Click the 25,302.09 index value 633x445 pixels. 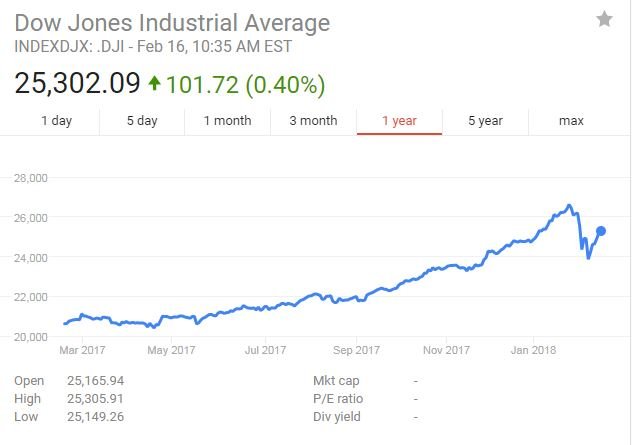pos(78,83)
